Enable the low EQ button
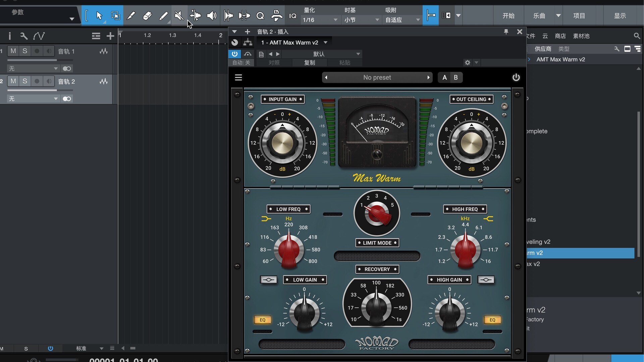Screen dimensions: 644x362 click(263, 320)
